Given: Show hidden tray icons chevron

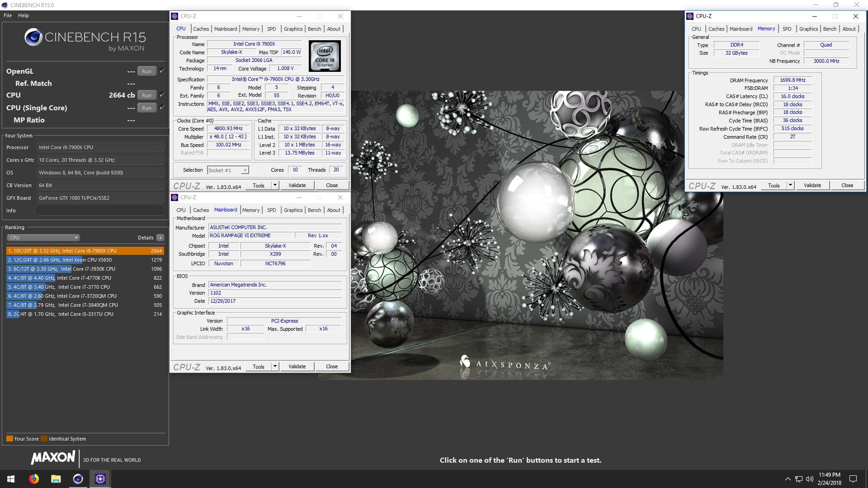Looking at the screenshot, I should [x=788, y=479].
